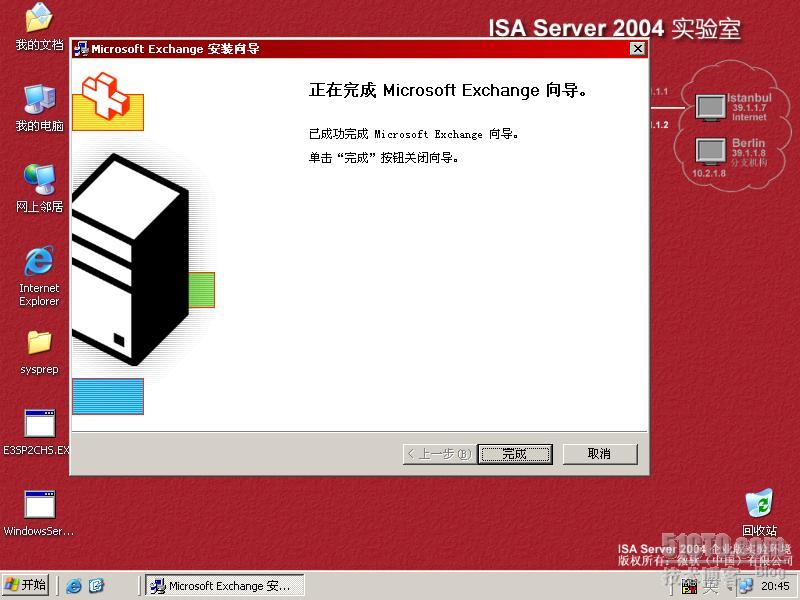Image resolution: width=800 pixels, height=600 pixels.
Task: Click the 完成 (Finish) button
Action: point(515,454)
